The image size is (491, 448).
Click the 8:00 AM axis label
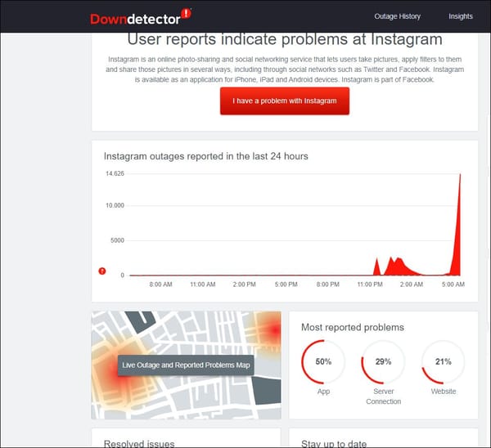(160, 284)
